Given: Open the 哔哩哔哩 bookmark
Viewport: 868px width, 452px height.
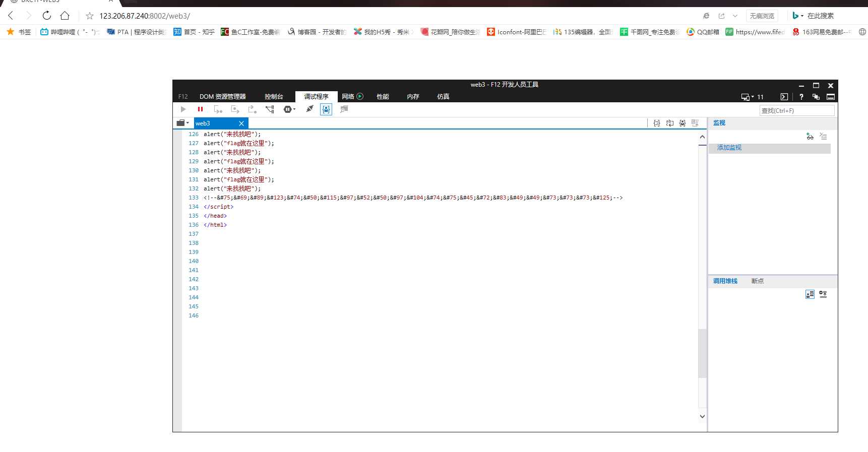Looking at the screenshot, I should click(x=70, y=32).
